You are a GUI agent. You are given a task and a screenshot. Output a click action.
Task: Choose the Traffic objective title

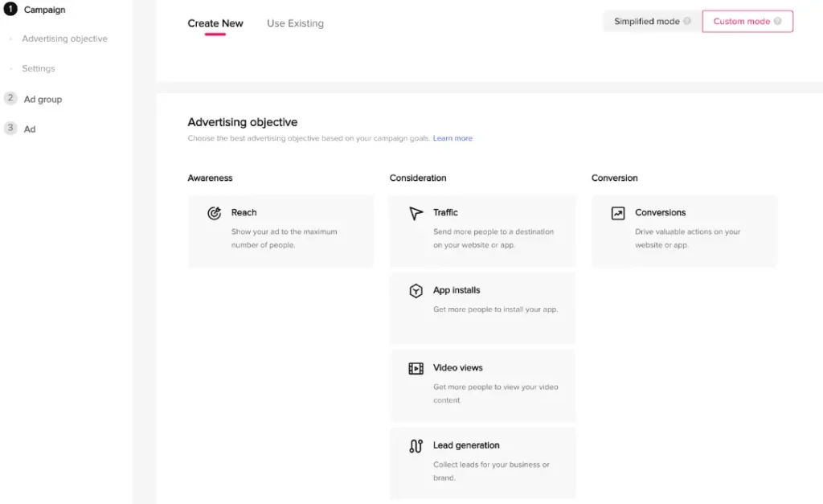tap(445, 213)
